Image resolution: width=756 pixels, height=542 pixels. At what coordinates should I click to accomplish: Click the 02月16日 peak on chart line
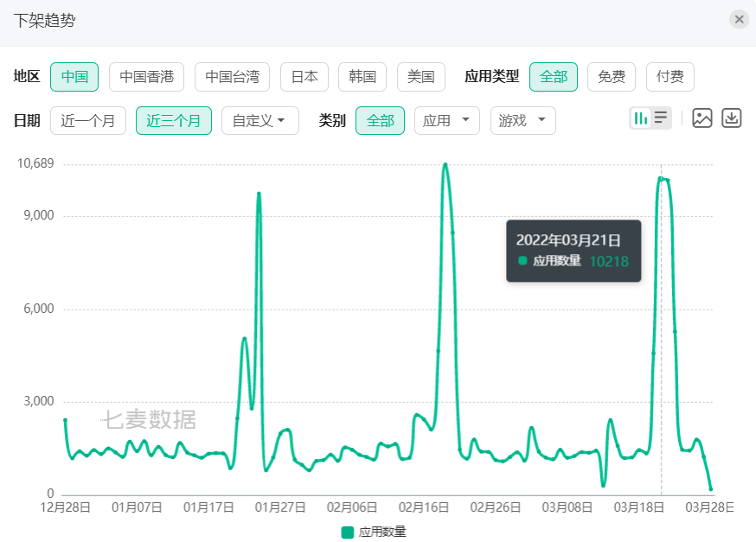click(x=445, y=165)
